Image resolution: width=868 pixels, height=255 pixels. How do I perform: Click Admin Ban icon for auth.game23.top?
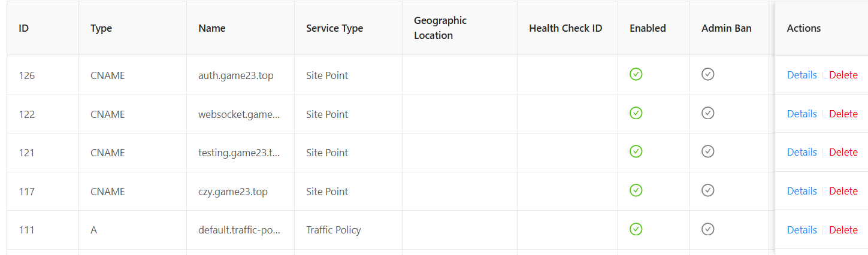[x=707, y=74]
